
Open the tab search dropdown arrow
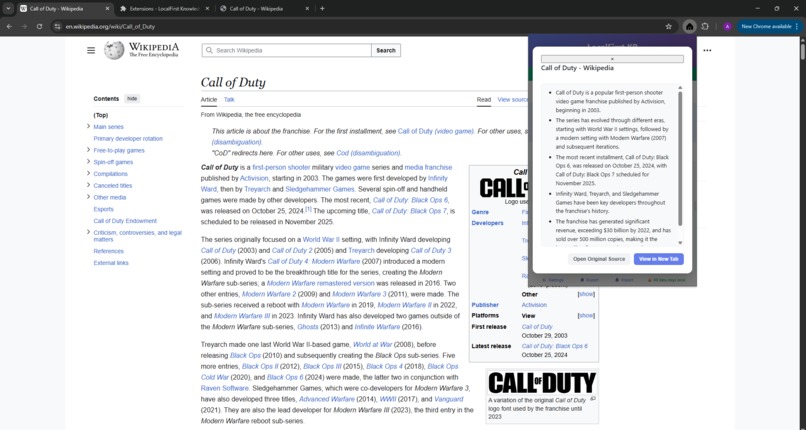coord(8,8)
